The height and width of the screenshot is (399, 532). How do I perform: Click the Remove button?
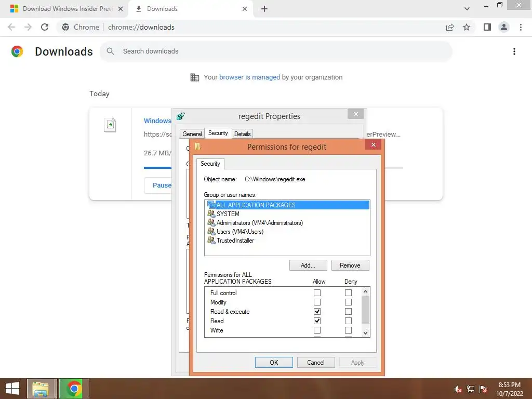tap(350, 265)
